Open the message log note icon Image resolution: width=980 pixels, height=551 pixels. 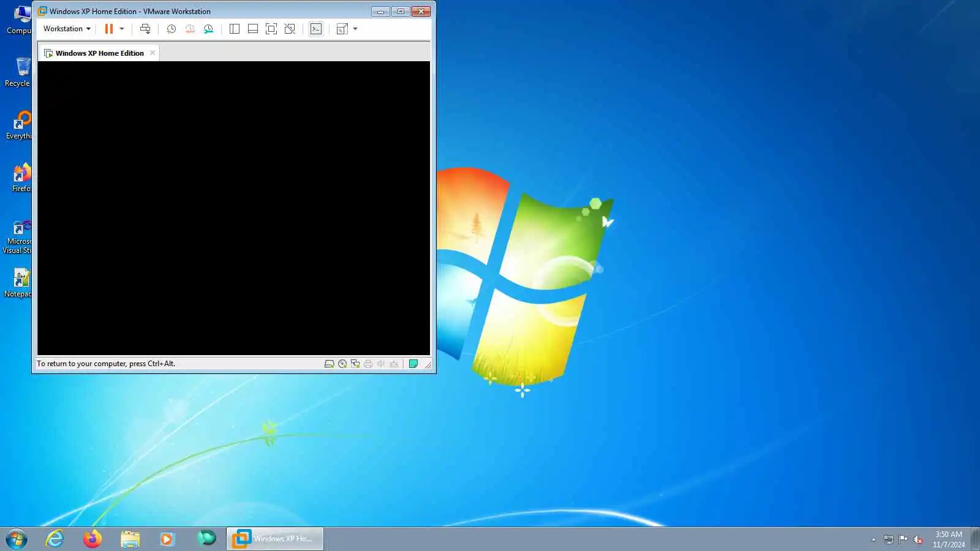tap(413, 364)
